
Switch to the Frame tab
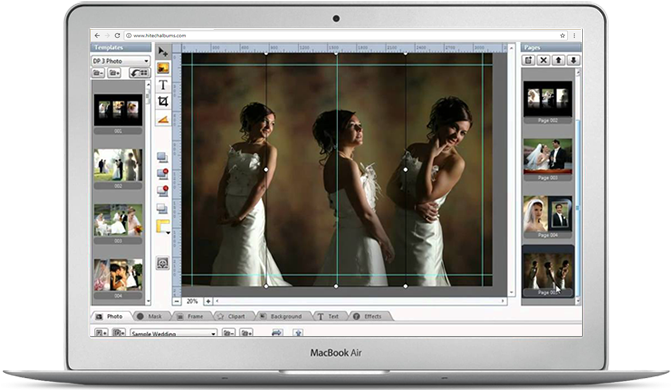pos(191,316)
